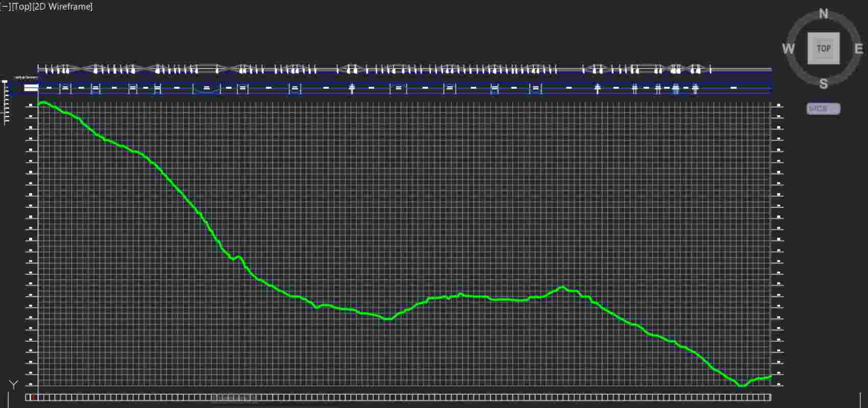Image resolution: width=868 pixels, height=408 pixels.
Task: Click the N compass letter on ViewCube
Action: coord(823,14)
